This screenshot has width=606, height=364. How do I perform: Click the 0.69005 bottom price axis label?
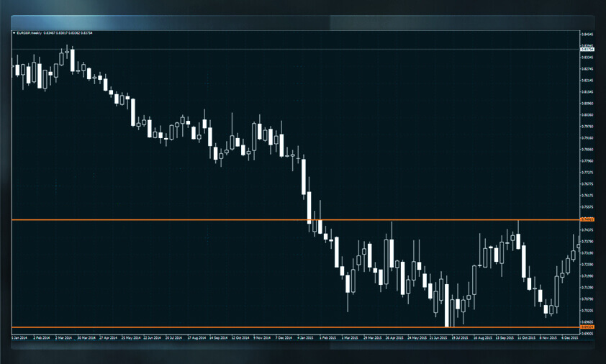coord(587,334)
